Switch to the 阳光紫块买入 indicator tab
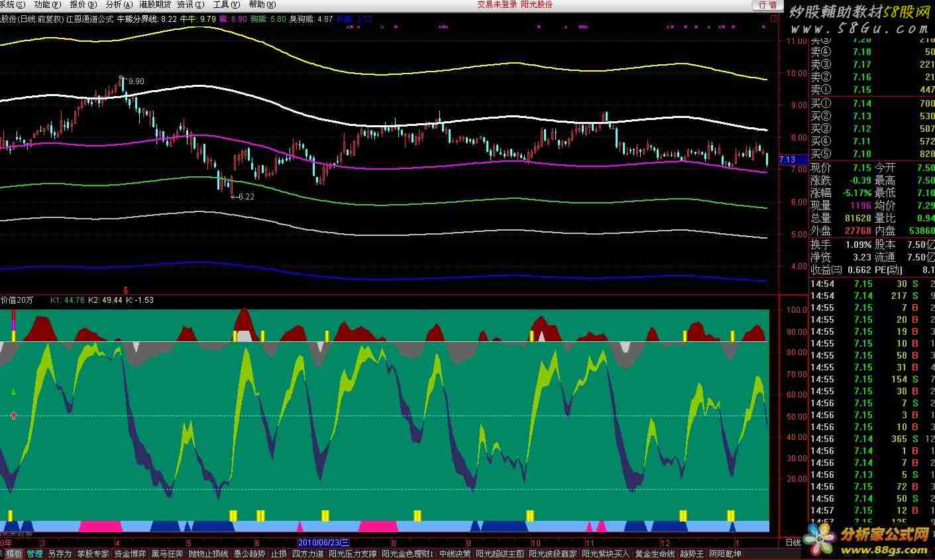This screenshot has height=560, width=935. pos(606,553)
